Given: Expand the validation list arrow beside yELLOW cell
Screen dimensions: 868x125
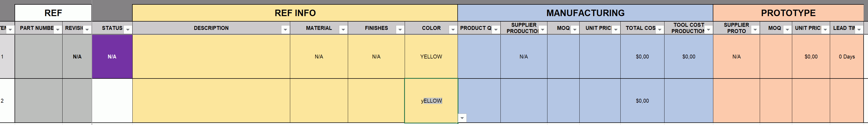Looking at the screenshot, I should click(x=462, y=118).
